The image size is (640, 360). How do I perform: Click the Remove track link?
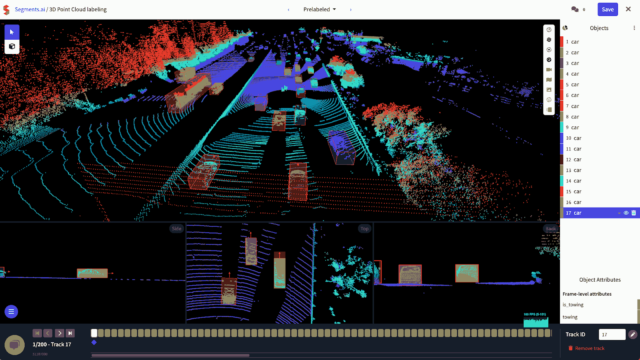[x=587, y=349]
